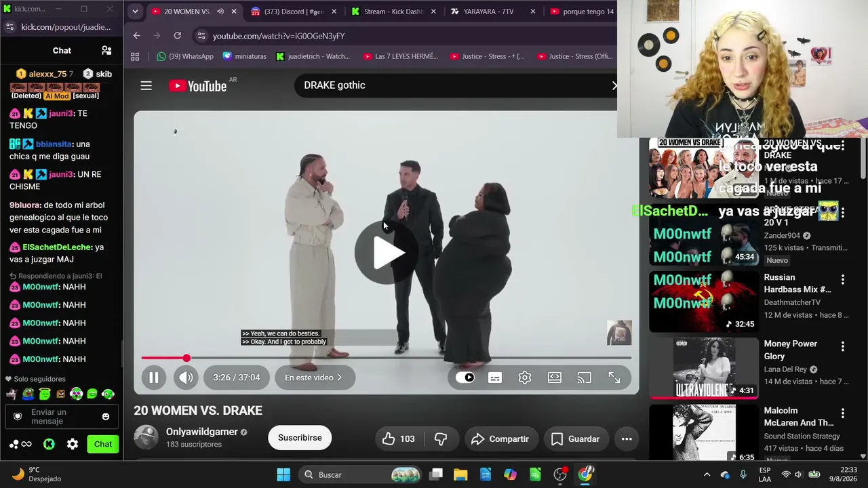Open the emote picker in Kick chat
The image size is (868, 488).
click(x=106, y=416)
